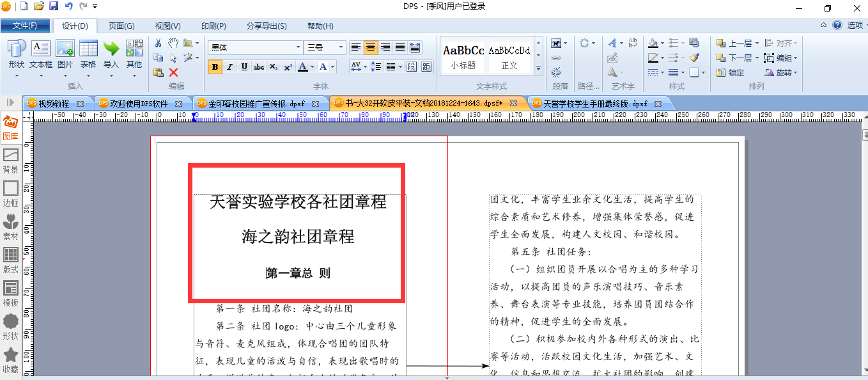
Task: Toggle bold formatting
Action: 215,67
